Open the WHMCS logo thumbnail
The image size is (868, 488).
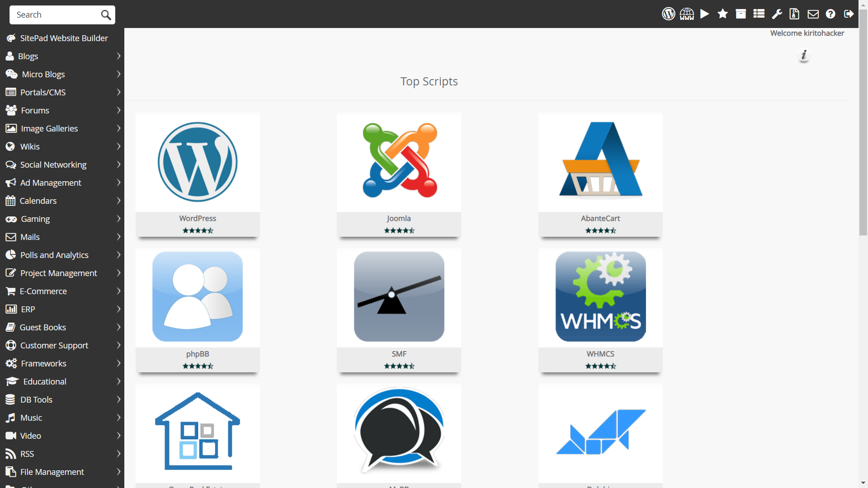pyautogui.click(x=600, y=297)
